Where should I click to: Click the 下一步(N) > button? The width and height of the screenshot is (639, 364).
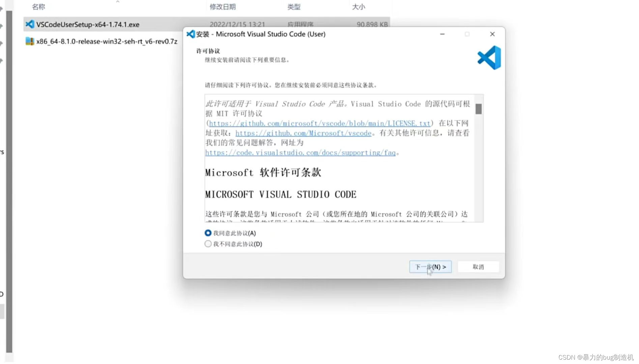pyautogui.click(x=430, y=267)
